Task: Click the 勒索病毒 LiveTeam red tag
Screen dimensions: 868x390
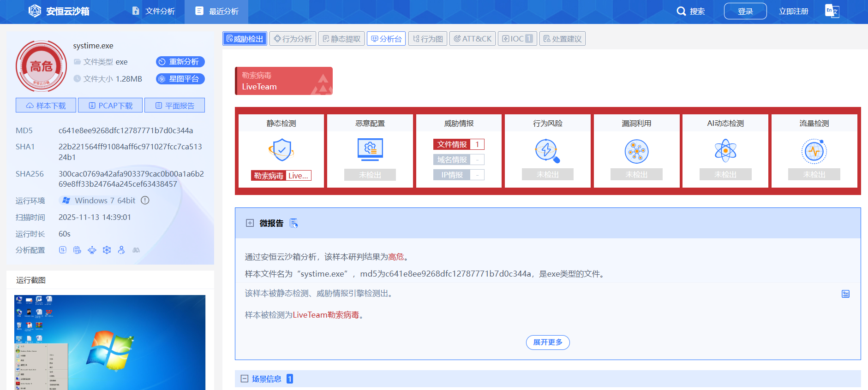Action: 284,81
